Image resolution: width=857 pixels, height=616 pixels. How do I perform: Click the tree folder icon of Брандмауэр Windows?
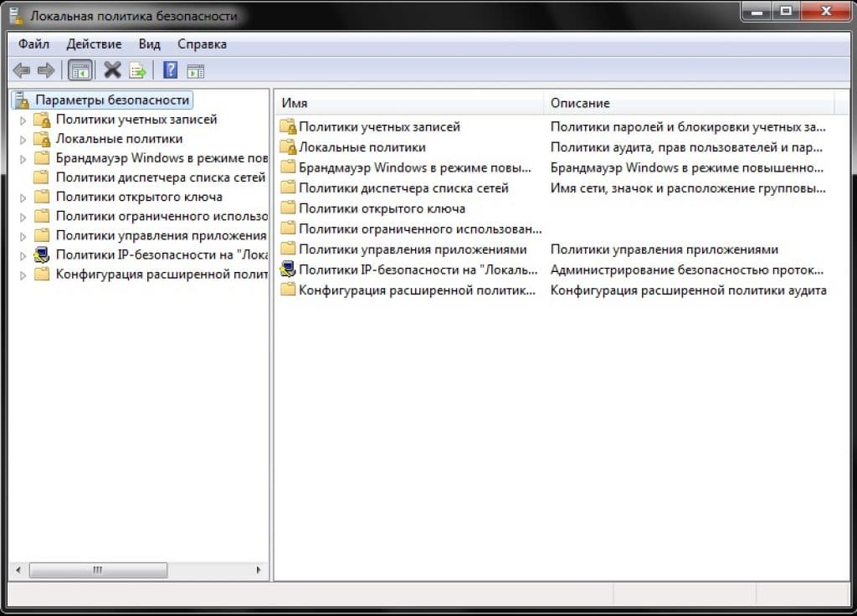tap(42, 158)
